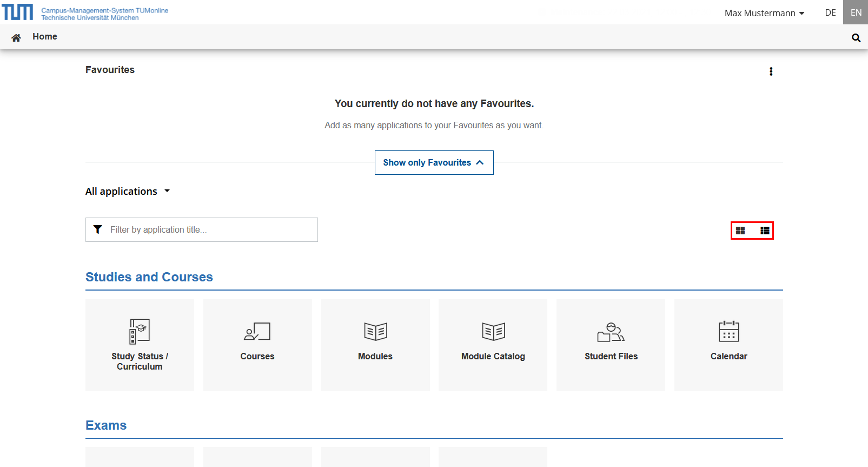Open the Courses application tile
The image size is (868, 467).
257,345
